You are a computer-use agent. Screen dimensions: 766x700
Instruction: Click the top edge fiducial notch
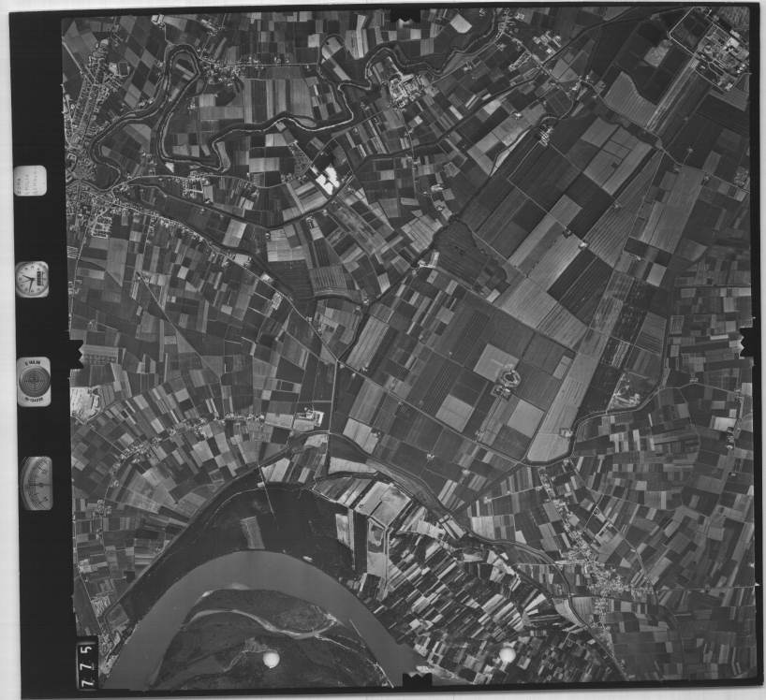pos(405,15)
